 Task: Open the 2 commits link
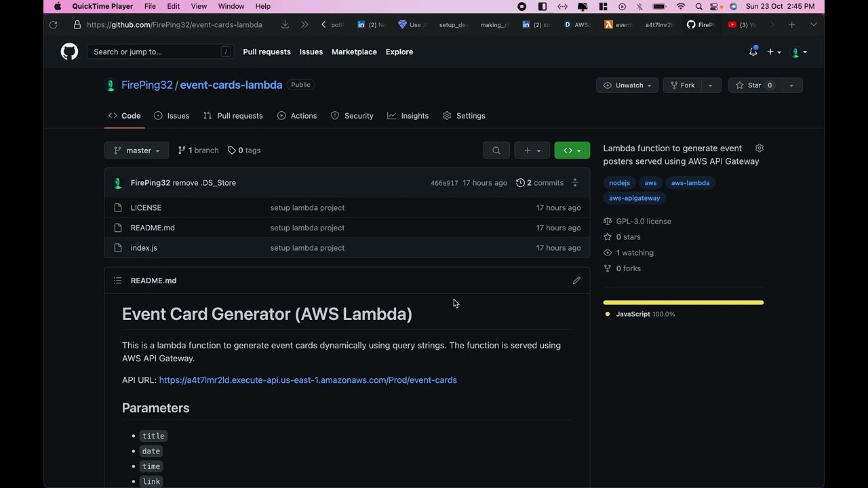pyautogui.click(x=540, y=183)
